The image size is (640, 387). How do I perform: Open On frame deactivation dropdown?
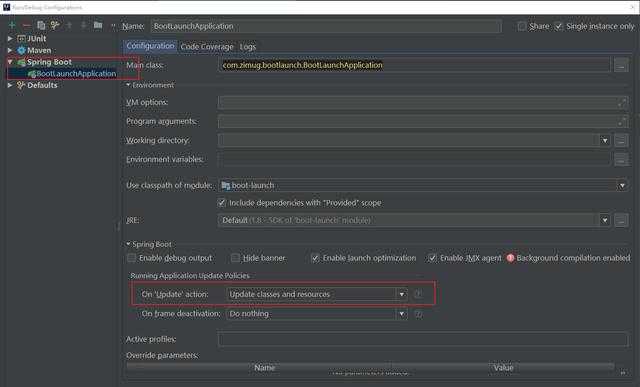(x=402, y=314)
